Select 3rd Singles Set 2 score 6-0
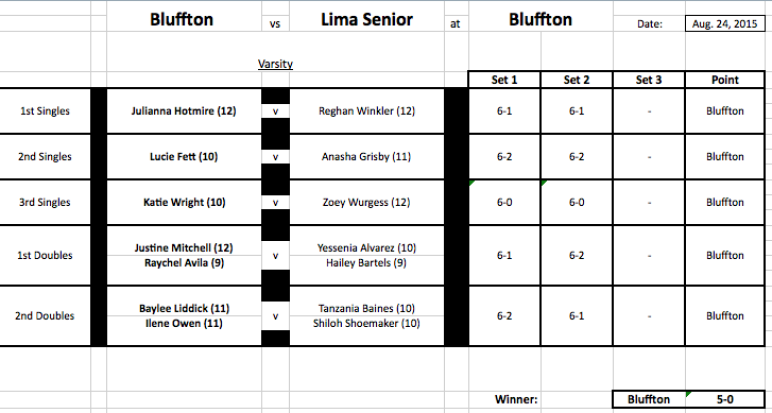The width and height of the screenshot is (772, 413). click(x=577, y=202)
